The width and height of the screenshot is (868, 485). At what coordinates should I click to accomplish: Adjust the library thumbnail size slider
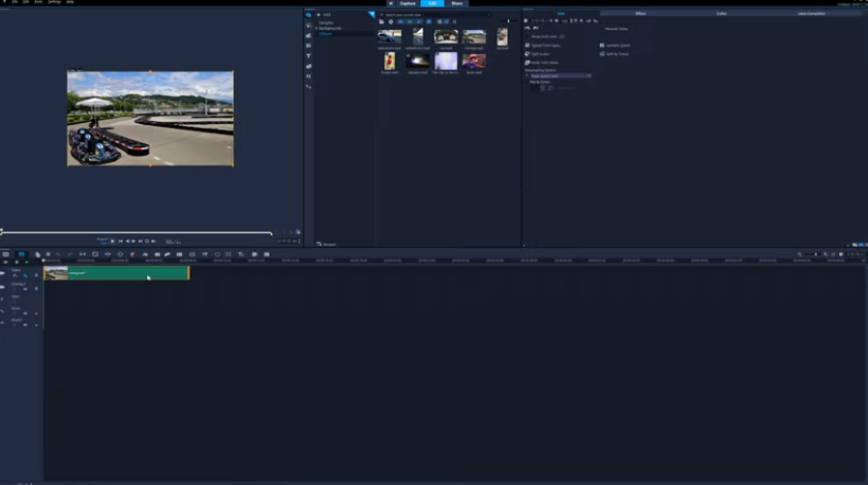[508, 21]
